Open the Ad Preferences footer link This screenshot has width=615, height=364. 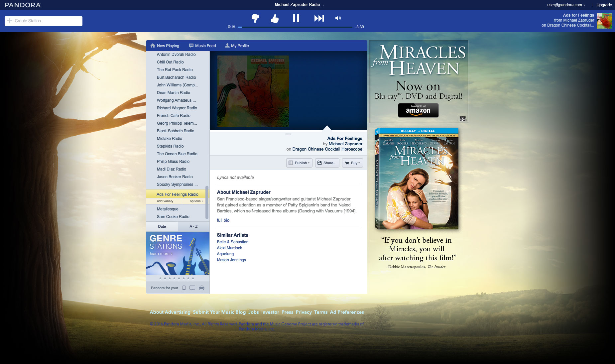point(347,312)
